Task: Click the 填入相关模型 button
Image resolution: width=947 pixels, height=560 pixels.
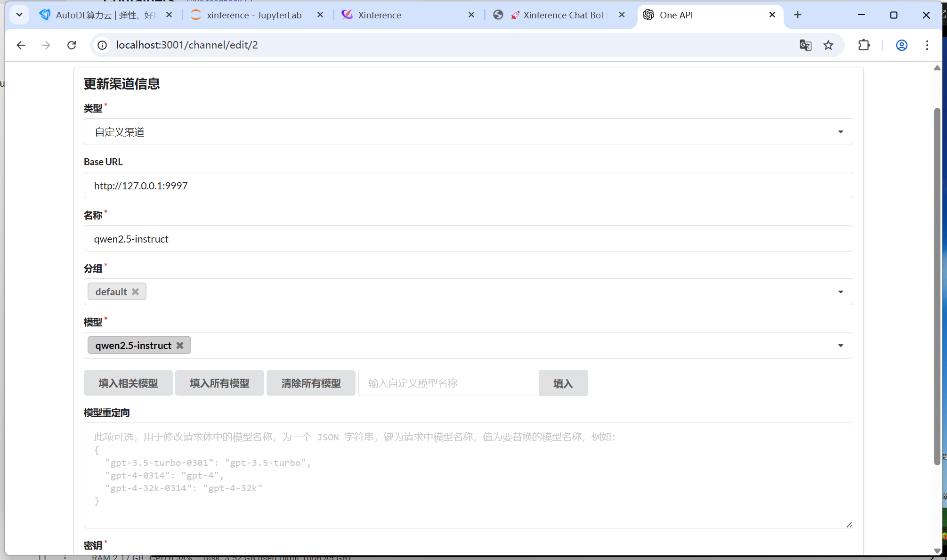Action: tap(128, 383)
